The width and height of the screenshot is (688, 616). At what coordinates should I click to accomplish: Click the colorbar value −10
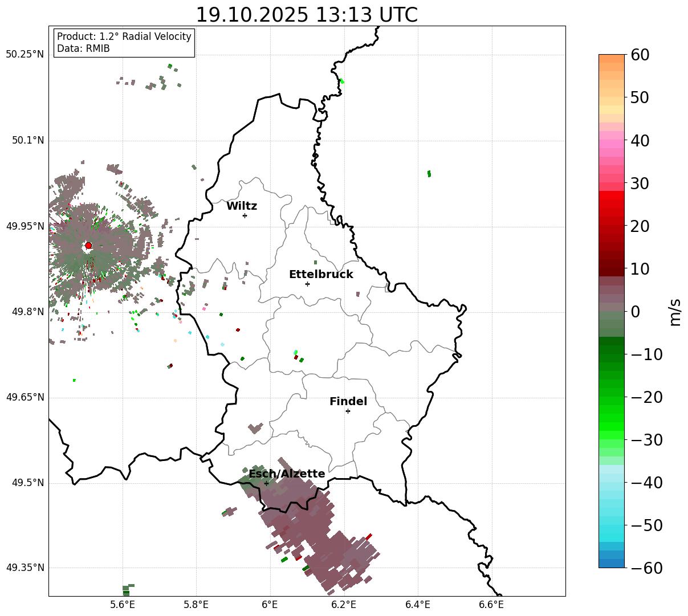[x=647, y=354]
